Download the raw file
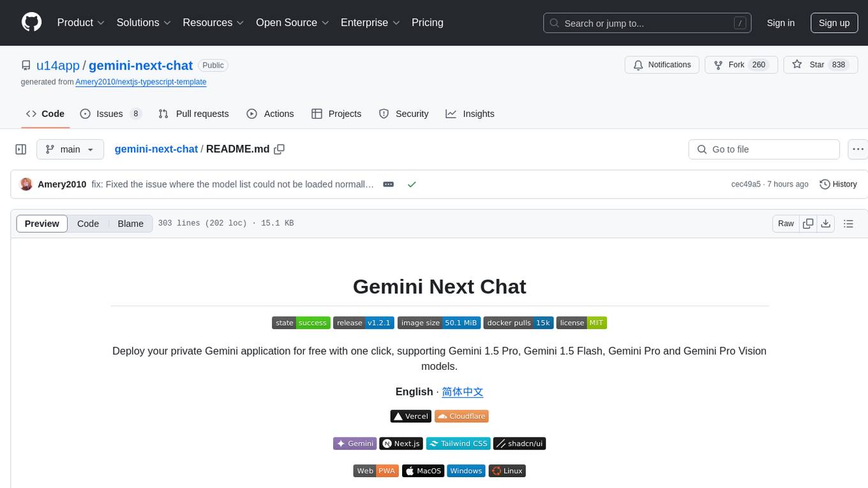 coord(826,224)
